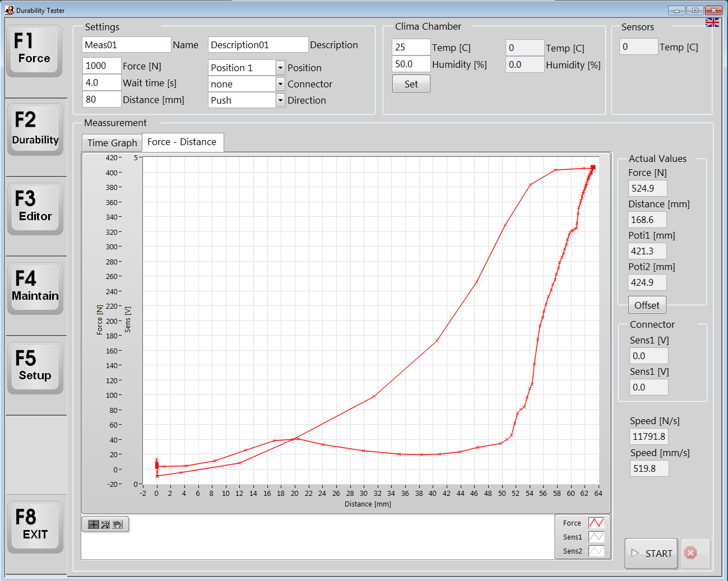The width and height of the screenshot is (728, 581).
Task: Maximize the Durability Tester window
Action: pos(695,10)
